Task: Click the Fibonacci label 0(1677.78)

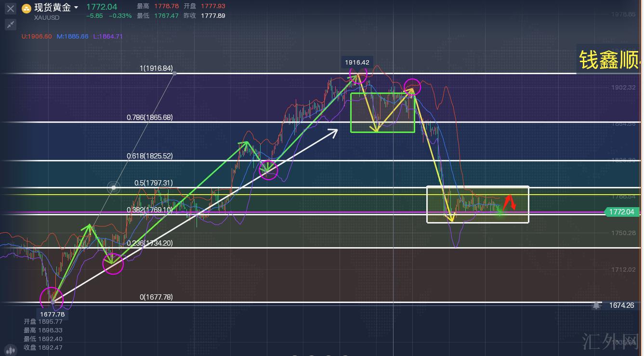Action: coord(156,297)
